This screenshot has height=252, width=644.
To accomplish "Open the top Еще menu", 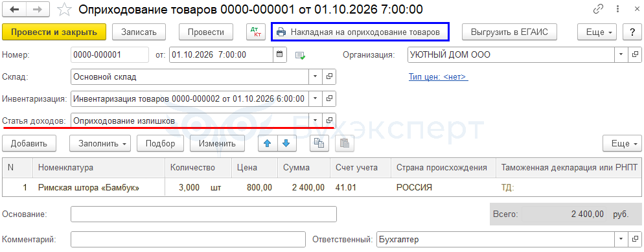I will pyautogui.click(x=597, y=32).
